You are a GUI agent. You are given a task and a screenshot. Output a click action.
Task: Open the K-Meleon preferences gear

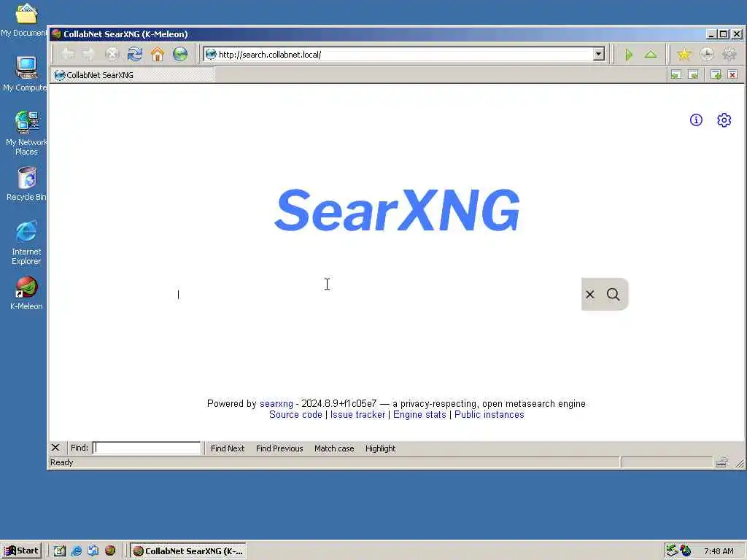coord(729,54)
